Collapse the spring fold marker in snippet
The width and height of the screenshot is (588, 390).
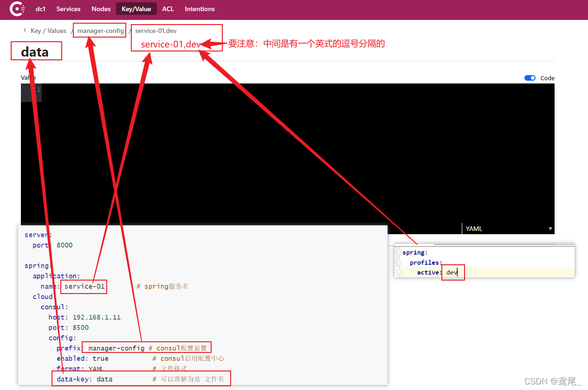(399, 252)
